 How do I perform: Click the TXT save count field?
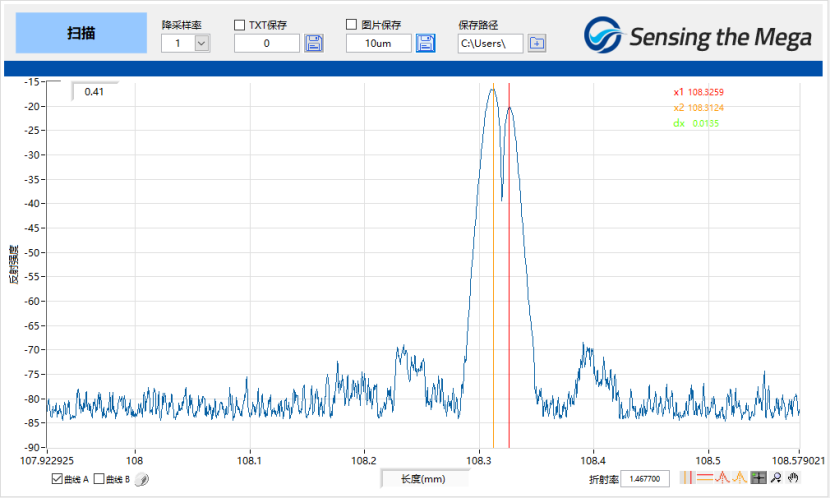[267, 43]
